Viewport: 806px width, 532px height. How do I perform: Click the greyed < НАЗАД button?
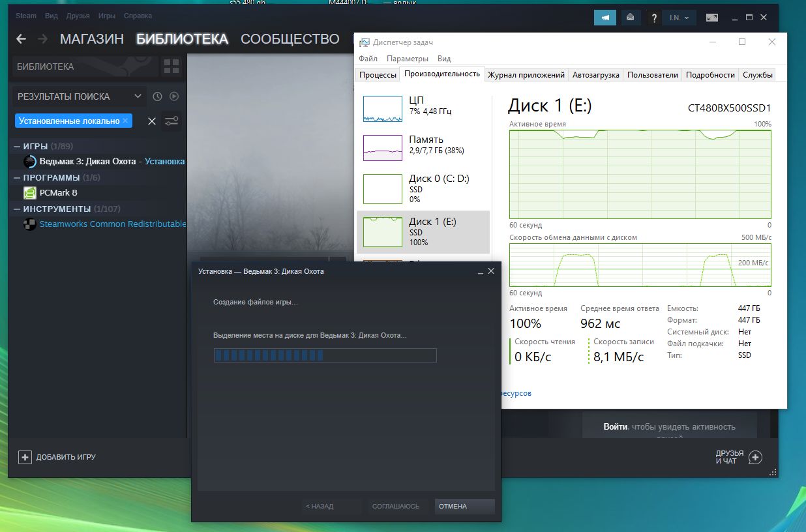coord(332,507)
